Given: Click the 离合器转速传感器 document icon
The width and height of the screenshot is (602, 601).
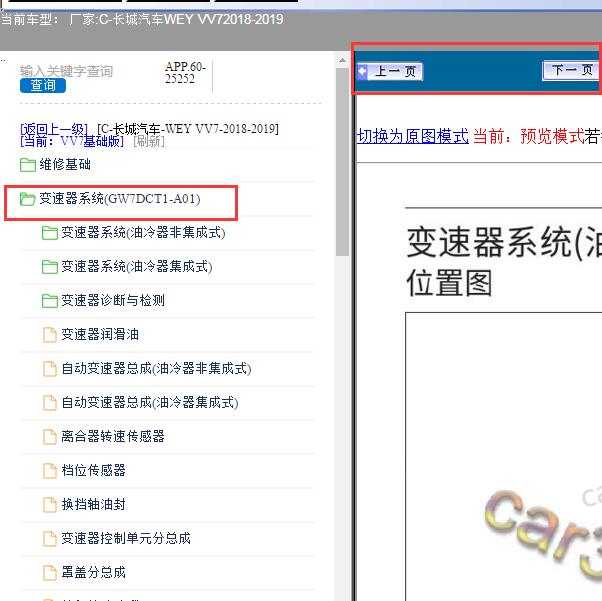Looking at the screenshot, I should [50, 437].
